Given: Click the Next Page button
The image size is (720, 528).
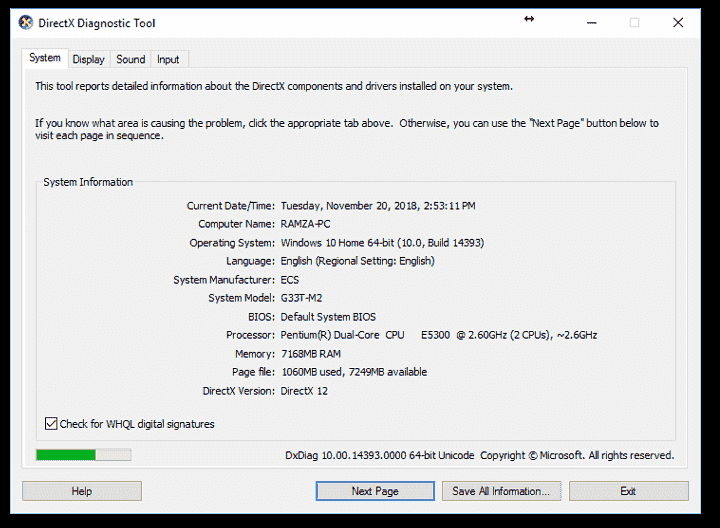Looking at the screenshot, I should [x=375, y=491].
